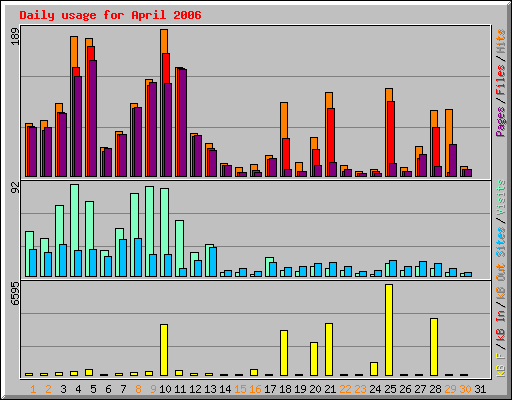Click the green visits bar for day 11
Viewport: 512px width, 400px height.
(x=179, y=244)
